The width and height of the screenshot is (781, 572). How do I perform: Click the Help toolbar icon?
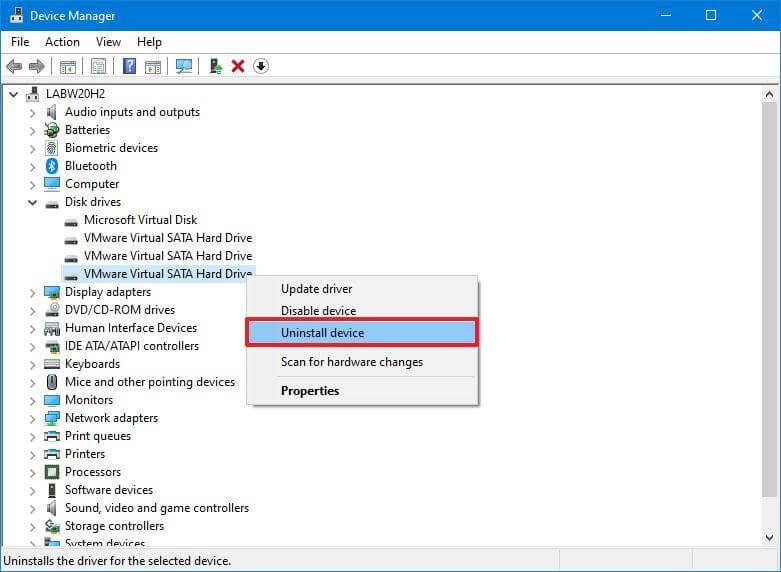[129, 66]
